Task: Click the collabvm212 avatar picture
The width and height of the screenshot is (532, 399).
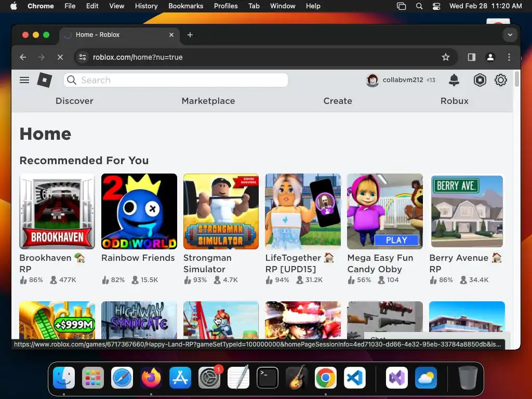Action: pyautogui.click(x=372, y=80)
